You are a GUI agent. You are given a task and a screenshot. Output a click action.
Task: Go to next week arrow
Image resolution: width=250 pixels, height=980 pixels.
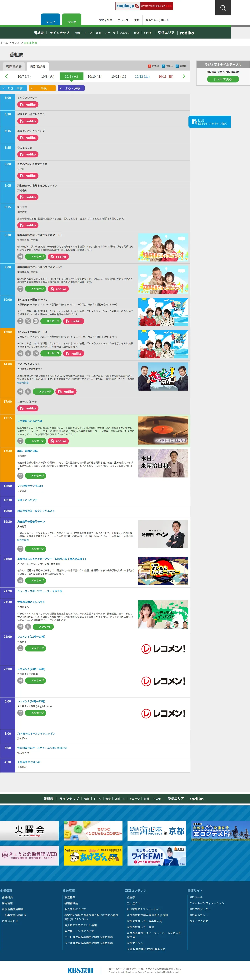point(184,76)
